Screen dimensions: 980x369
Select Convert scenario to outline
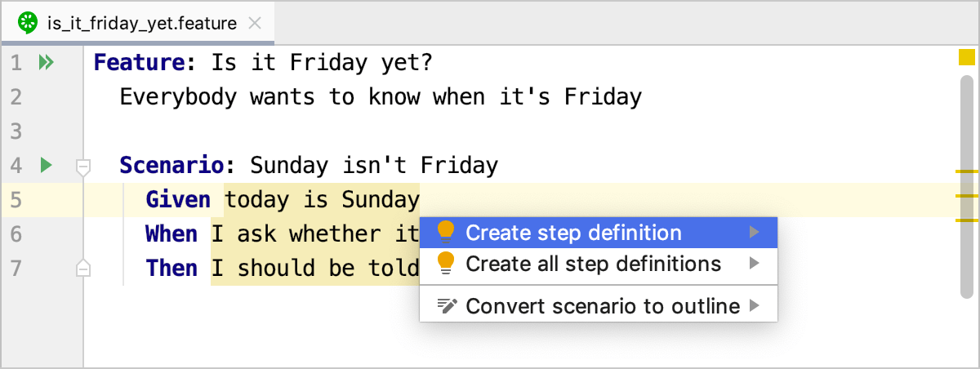(x=602, y=306)
